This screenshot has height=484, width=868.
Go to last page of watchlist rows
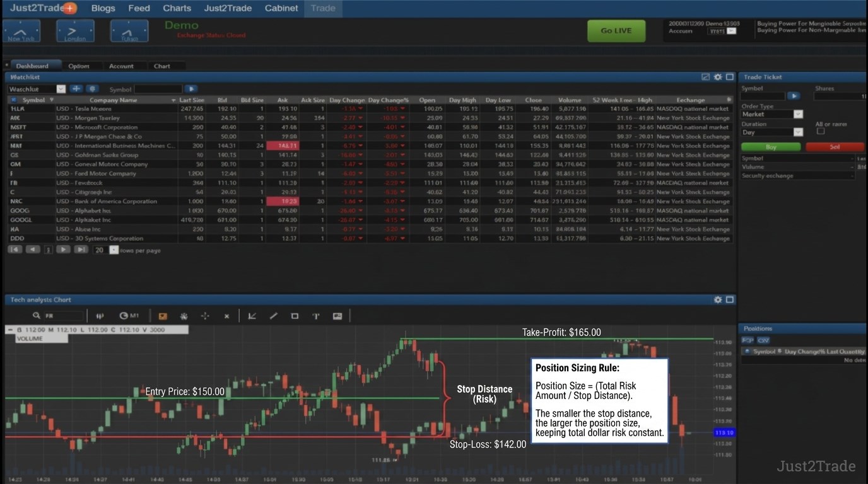(x=81, y=250)
